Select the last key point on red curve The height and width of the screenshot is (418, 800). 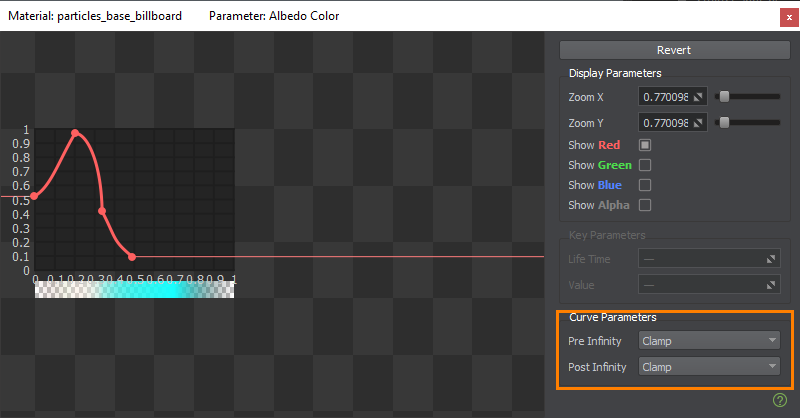coord(132,257)
